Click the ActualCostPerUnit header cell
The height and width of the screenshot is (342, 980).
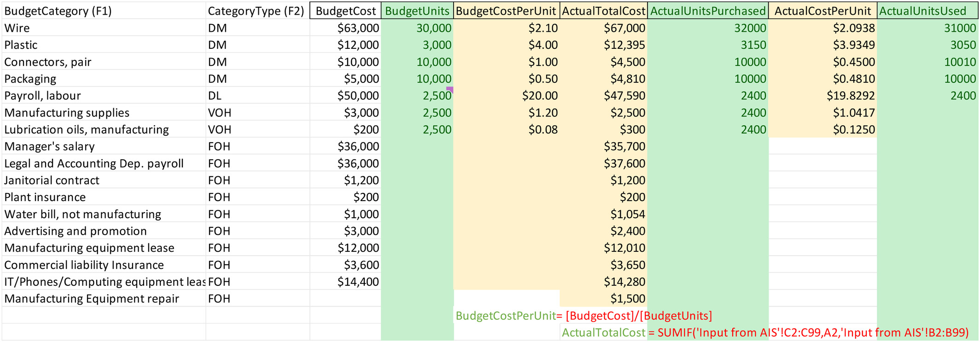822,11
